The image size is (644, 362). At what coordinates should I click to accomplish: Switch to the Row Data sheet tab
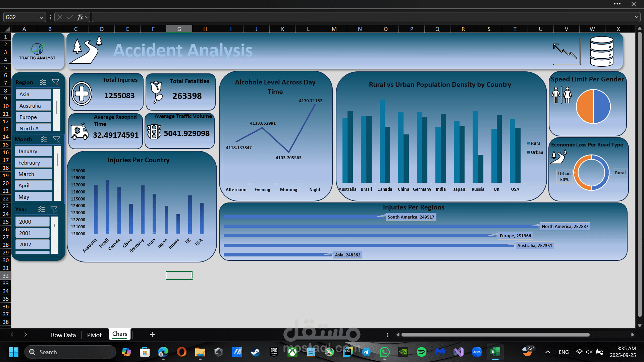[x=63, y=335]
